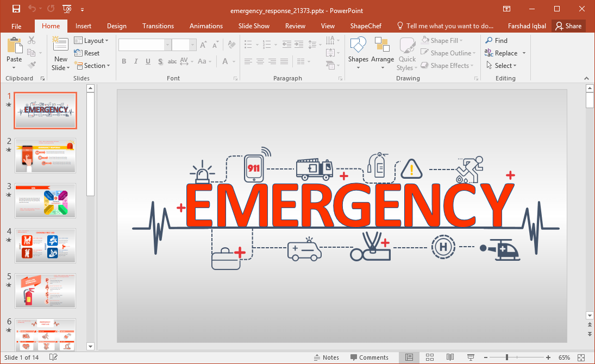The height and width of the screenshot is (364, 595).
Task: Click the Find tool
Action: point(499,40)
